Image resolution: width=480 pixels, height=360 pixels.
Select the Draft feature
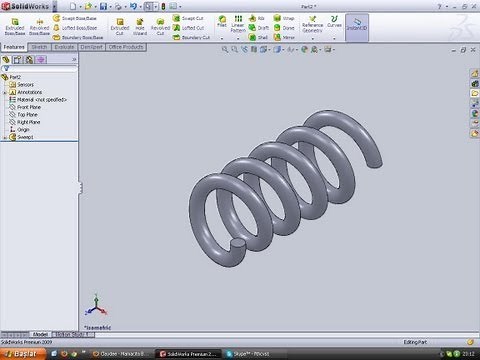(x=259, y=28)
